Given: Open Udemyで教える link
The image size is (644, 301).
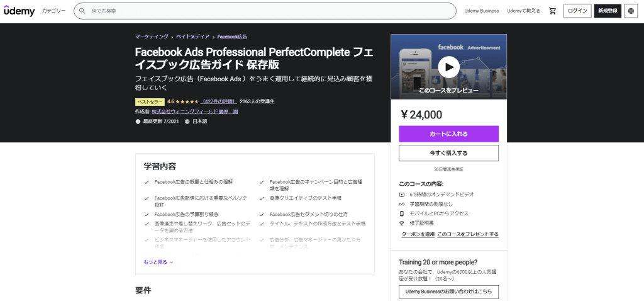Looking at the screenshot, I should point(524,11).
